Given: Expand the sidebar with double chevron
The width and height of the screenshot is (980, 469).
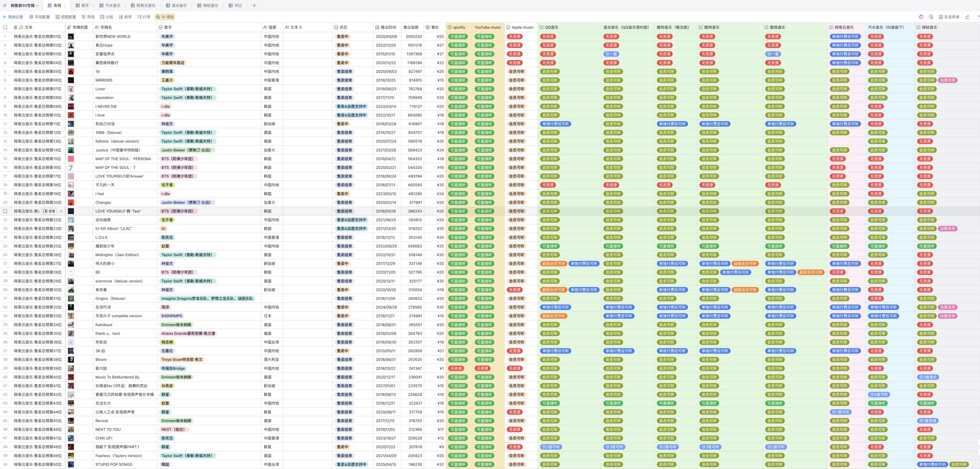Looking at the screenshot, I should pyautogui.click(x=5, y=5).
